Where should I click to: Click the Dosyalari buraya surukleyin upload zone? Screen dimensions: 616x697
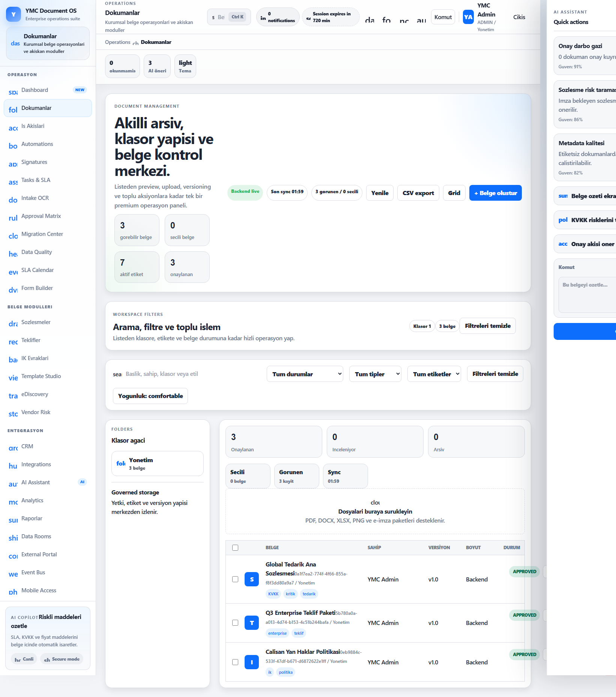(375, 511)
